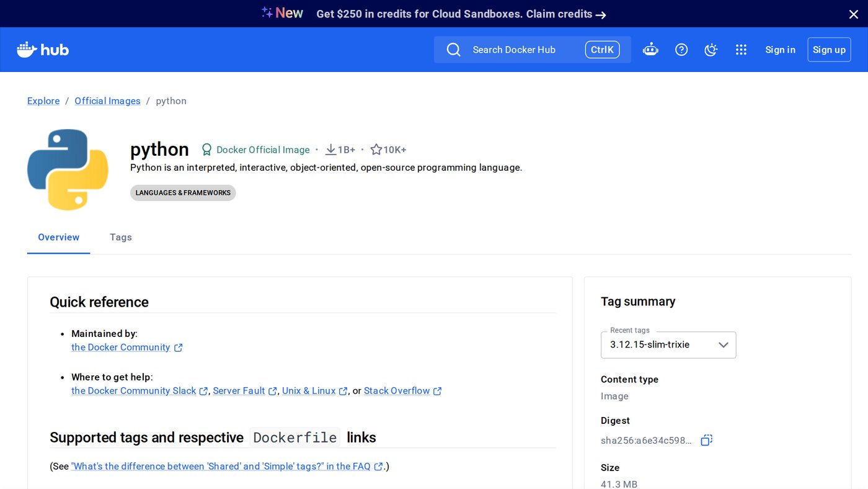Dismiss the credits banner with X

point(854,14)
